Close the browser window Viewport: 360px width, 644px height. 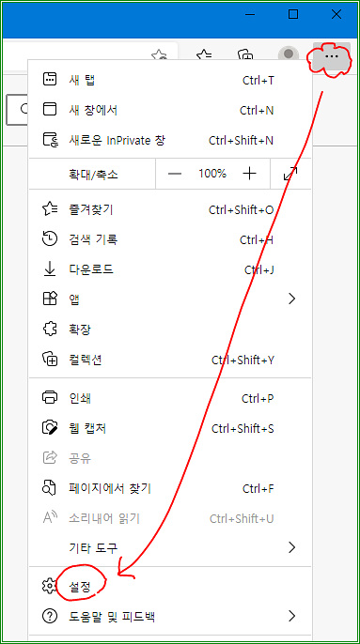(x=337, y=14)
